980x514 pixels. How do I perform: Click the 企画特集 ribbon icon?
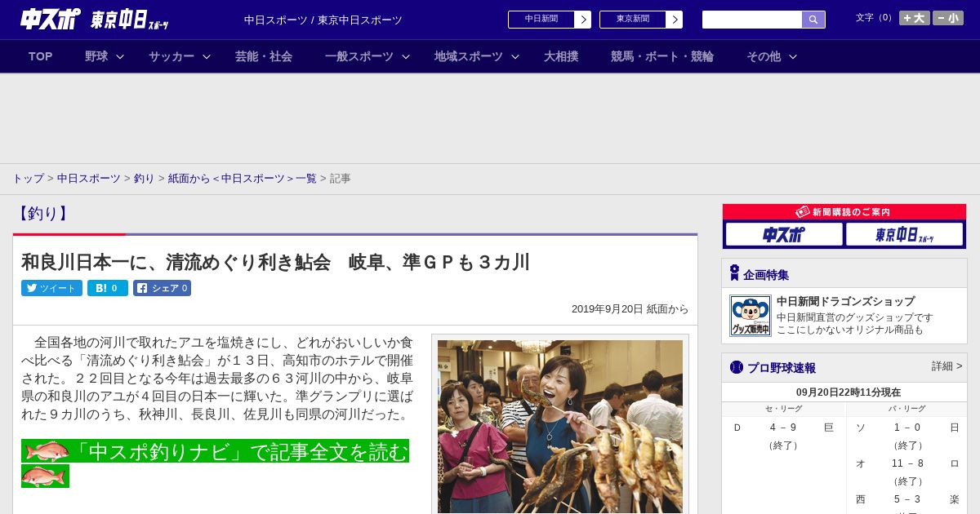[x=734, y=273]
